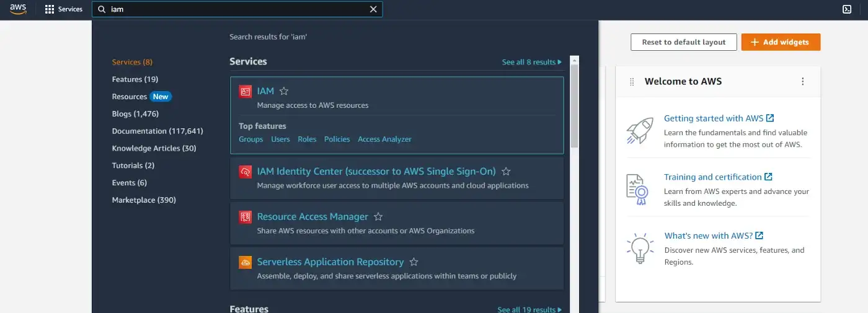Favorite IAM with its star
Screen dimensions: 868x313
pyautogui.click(x=284, y=91)
